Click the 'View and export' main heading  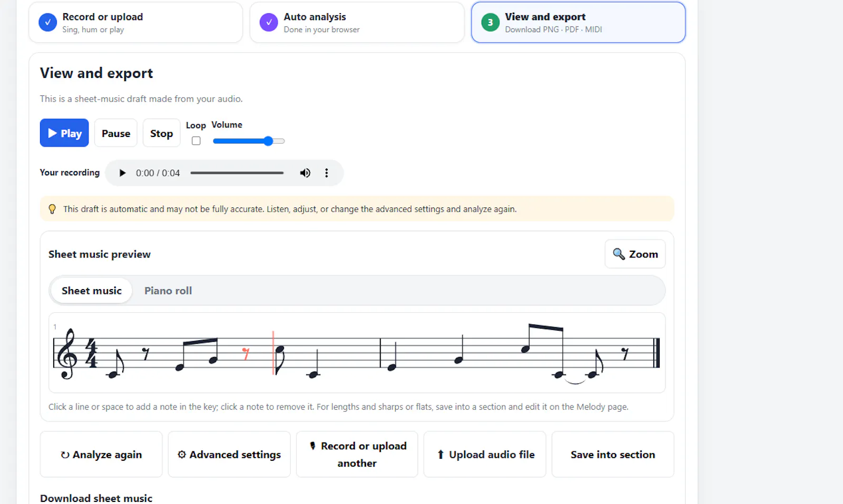(x=96, y=73)
